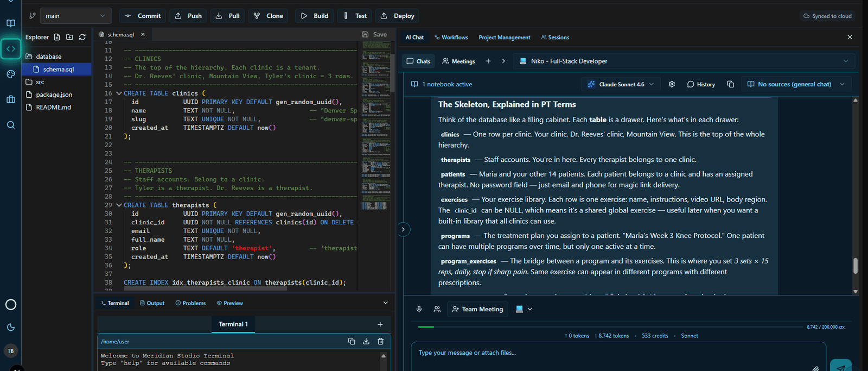This screenshot has height=371, width=868.
Task: Open the Output tab in bottom panel
Action: point(152,303)
